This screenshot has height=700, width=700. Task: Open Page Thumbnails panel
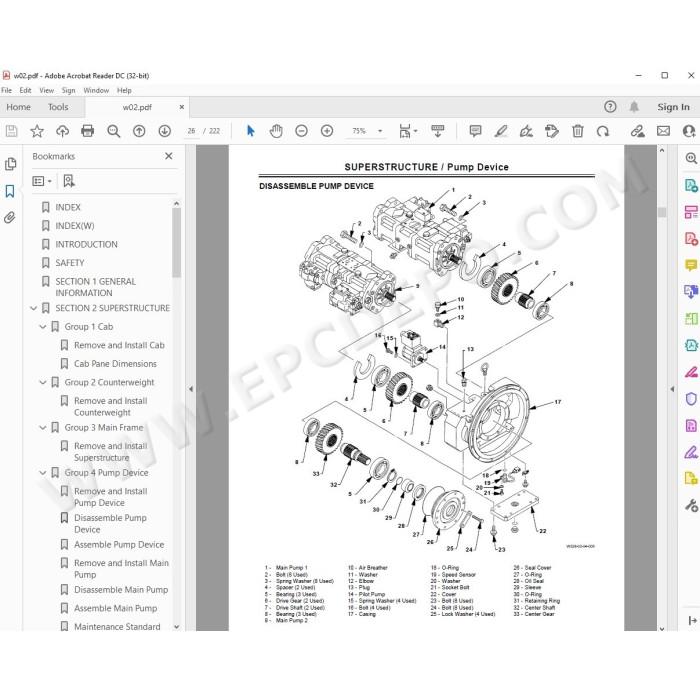[x=10, y=164]
